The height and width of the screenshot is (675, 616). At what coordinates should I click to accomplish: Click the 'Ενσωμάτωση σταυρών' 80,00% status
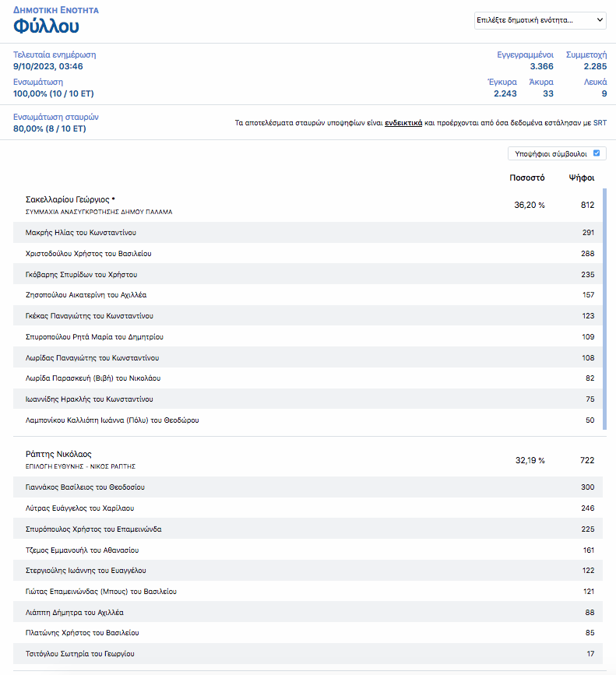50,128
